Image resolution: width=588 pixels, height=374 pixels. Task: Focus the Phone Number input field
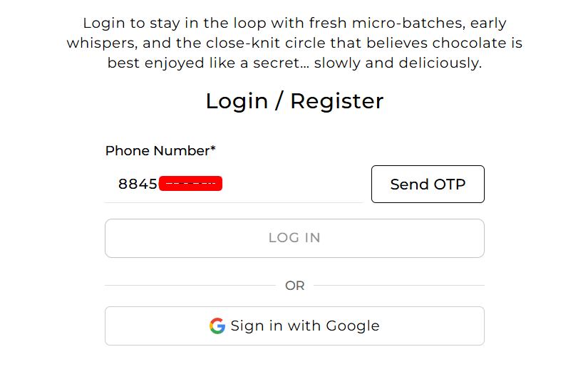pyautogui.click(x=285, y=184)
